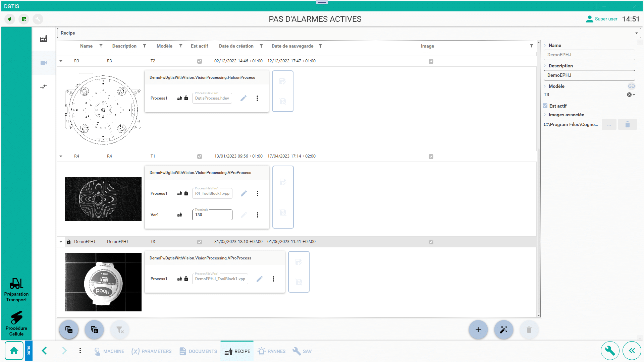Toggle Est actif checkbox for R3 row
The image size is (644, 362).
200,61
